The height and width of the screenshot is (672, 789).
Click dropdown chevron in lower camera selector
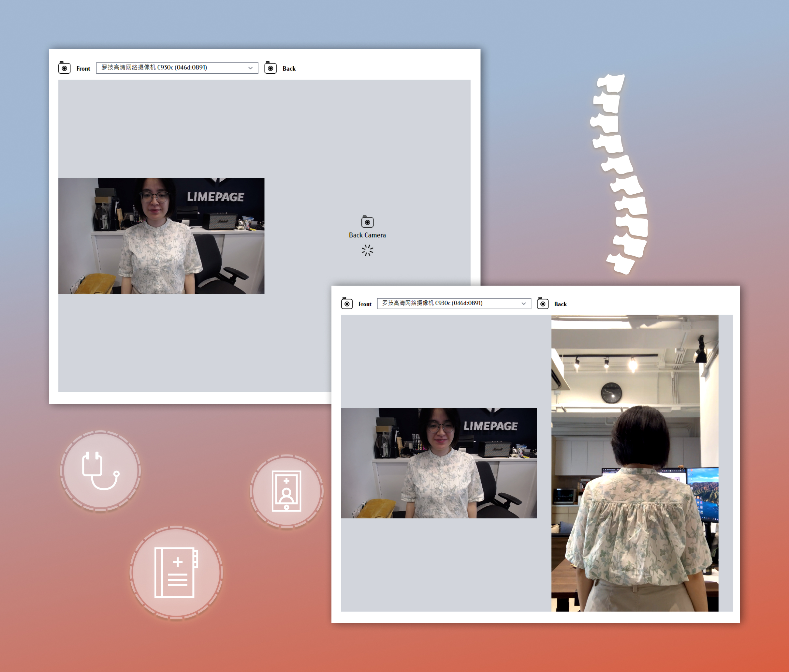[524, 303]
